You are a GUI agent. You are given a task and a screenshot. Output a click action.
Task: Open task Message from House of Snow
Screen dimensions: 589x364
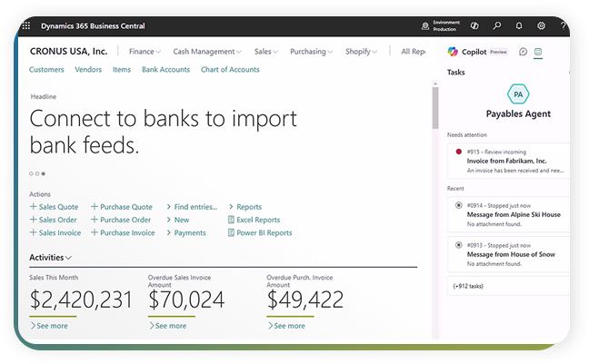coord(509,254)
